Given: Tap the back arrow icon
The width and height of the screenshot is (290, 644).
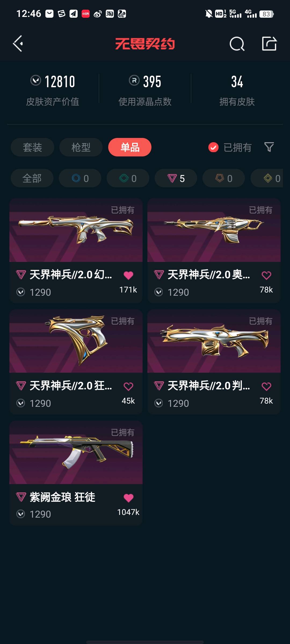Looking at the screenshot, I should tap(18, 43).
